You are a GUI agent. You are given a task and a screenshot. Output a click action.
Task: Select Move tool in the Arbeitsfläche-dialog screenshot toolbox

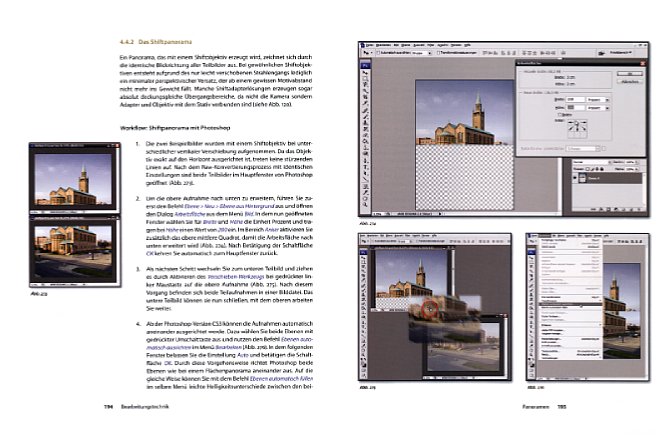[x=366, y=72]
